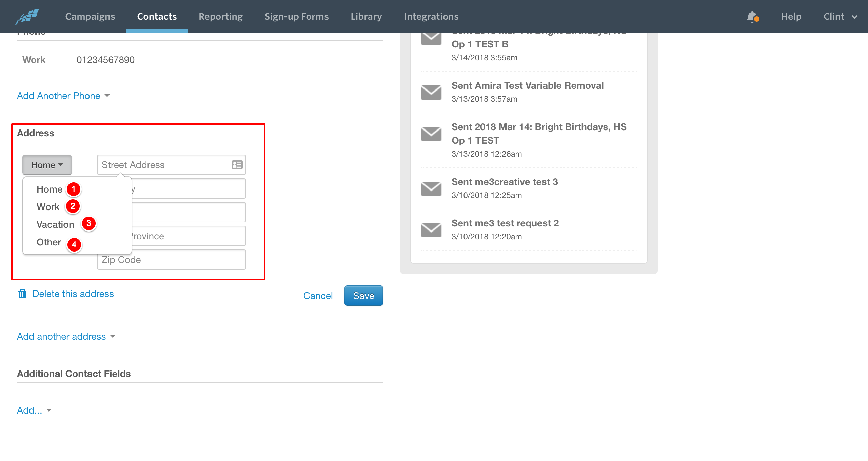Click Delete this address link
Viewport: 868px width, 461px height.
pyautogui.click(x=73, y=294)
